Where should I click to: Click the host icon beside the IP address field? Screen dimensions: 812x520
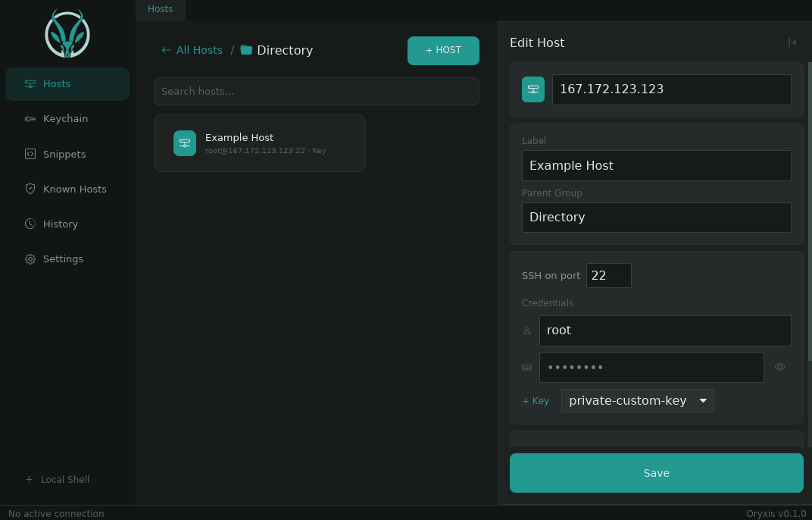533,89
